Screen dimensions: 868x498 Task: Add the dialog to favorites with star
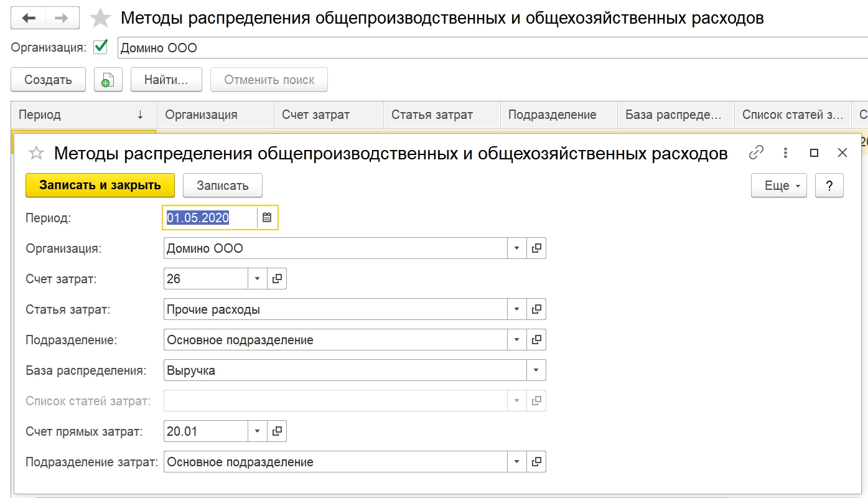click(37, 153)
